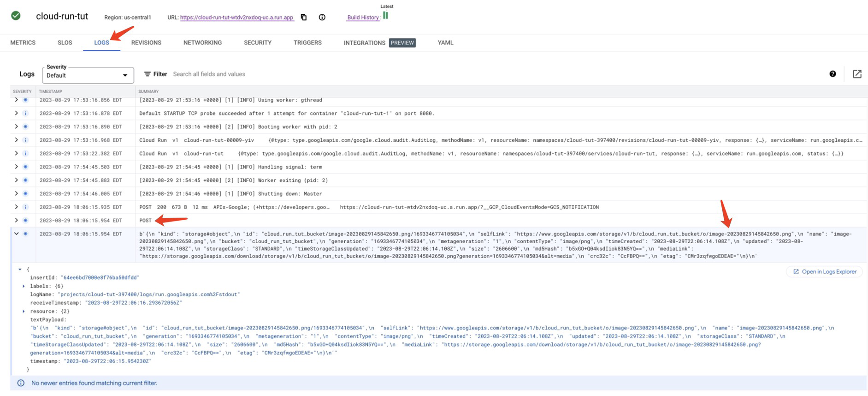The height and width of the screenshot is (396, 868).
Task: Click info icon beside No newer entries message
Action: [21, 383]
